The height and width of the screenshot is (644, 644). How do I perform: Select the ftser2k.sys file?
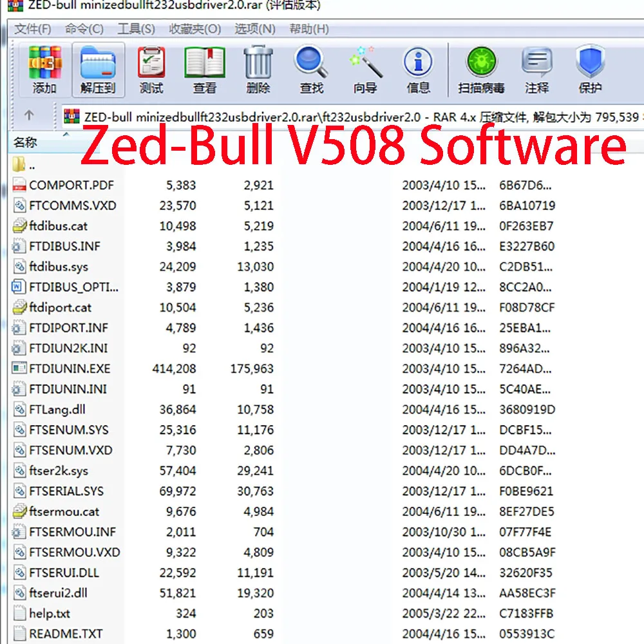click(59, 471)
